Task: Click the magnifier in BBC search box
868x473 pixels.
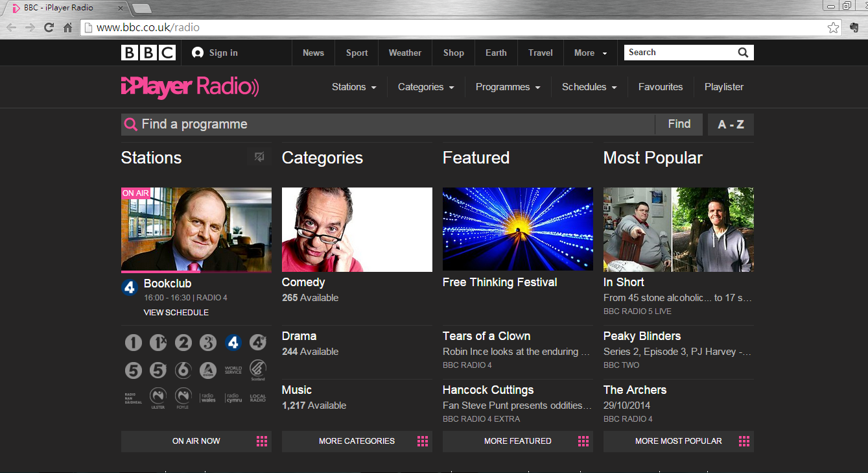Action: 743,53
